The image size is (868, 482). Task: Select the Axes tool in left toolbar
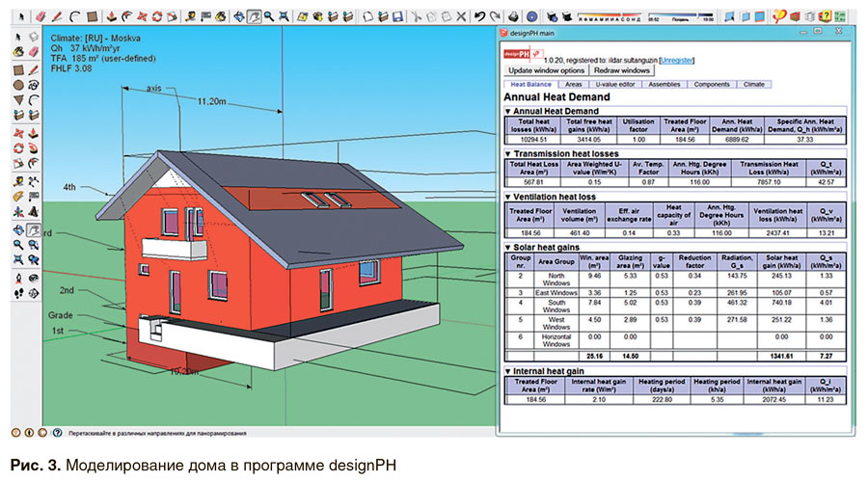[x=18, y=211]
